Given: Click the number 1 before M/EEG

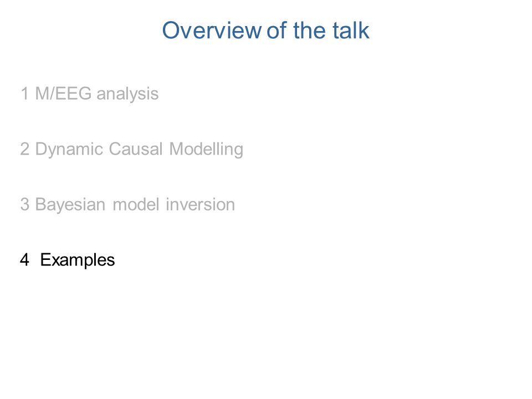Looking at the screenshot, I should pos(24,93).
